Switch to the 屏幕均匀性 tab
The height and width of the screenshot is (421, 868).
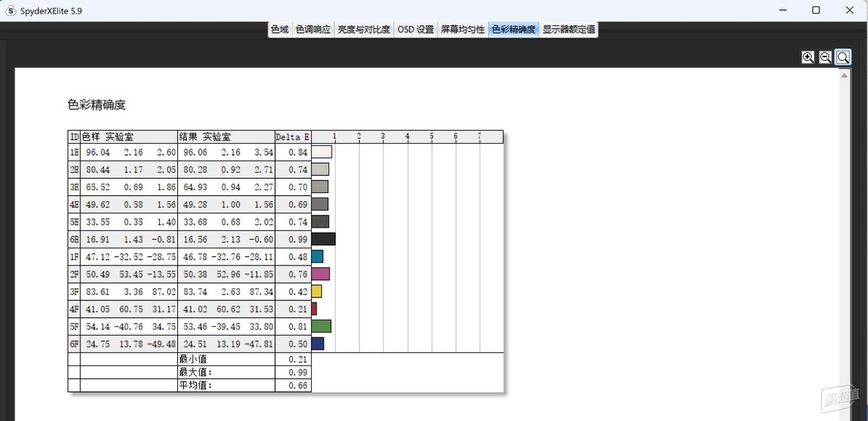click(x=463, y=30)
